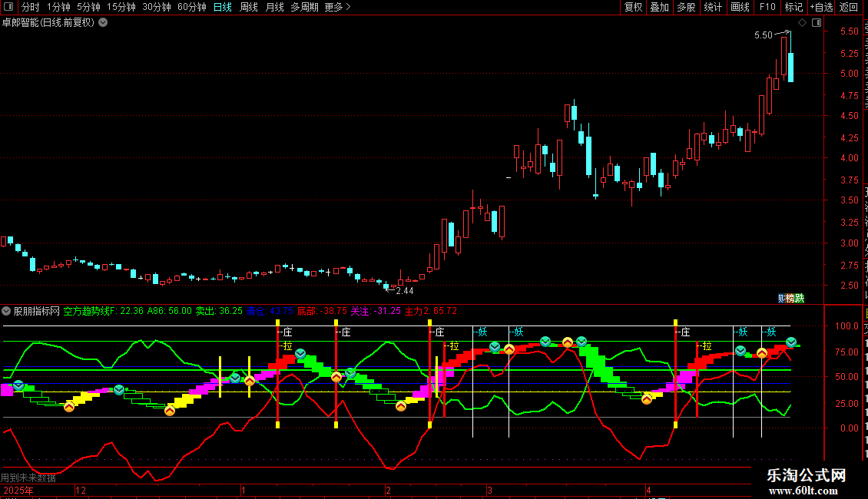Activate the 画线 drawing tools
Viewport: 868px width, 499px height.
pyautogui.click(x=740, y=7)
